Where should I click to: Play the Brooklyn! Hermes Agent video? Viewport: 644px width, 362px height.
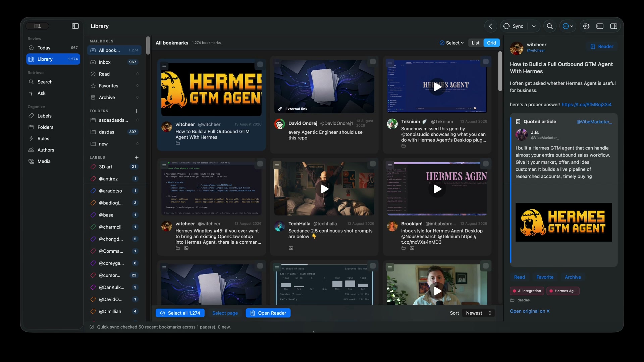pos(437,189)
